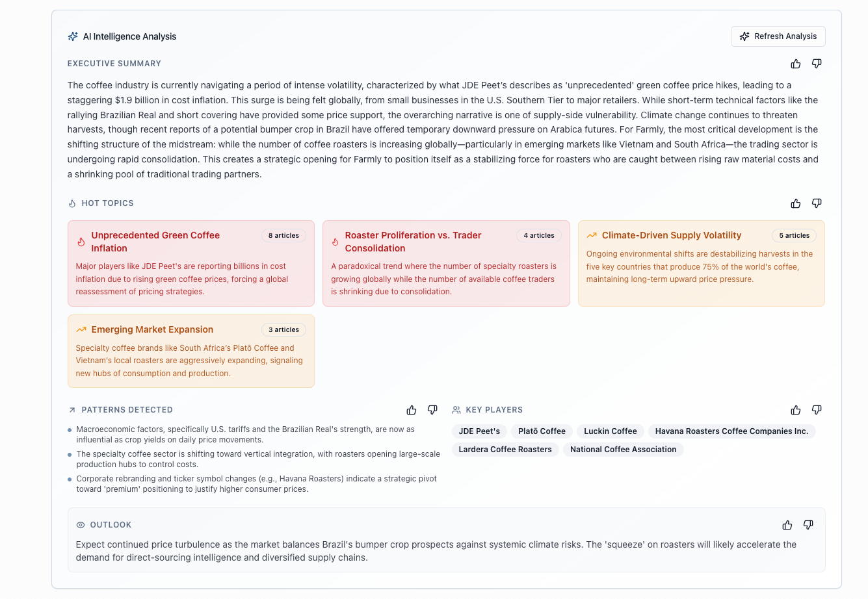Viewport: 868px width, 599px height.
Task: Click the eye icon beside Outlook
Action: click(x=79, y=524)
